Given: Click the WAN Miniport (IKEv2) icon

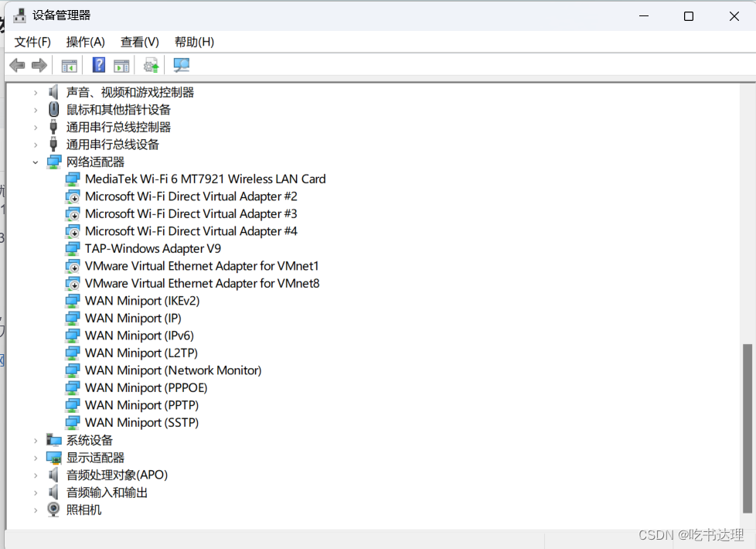Looking at the screenshot, I should click(x=73, y=301).
